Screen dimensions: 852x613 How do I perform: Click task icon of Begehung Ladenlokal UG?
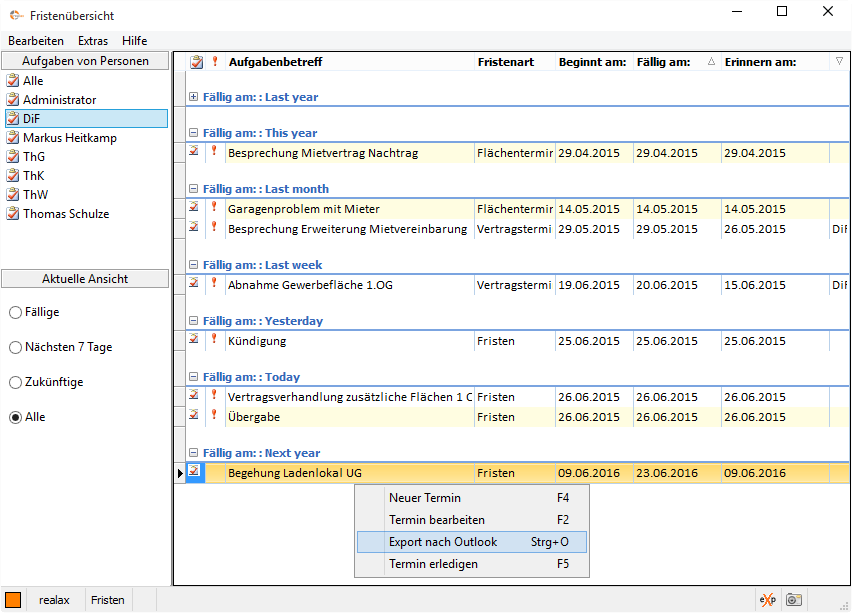pos(194,471)
